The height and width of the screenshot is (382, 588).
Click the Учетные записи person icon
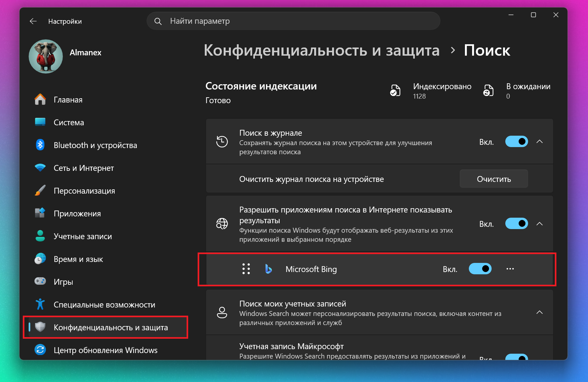coord(40,236)
